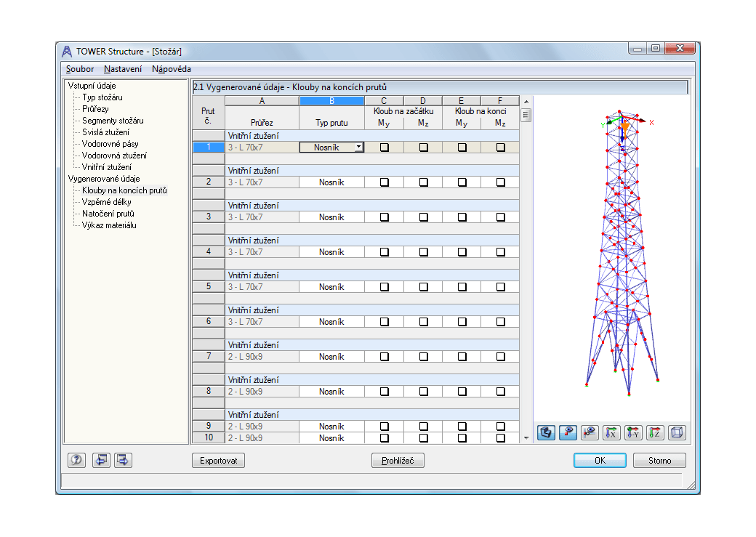Viewport: 756px width, 537px height.
Task: Enable end hinge Mz for member 2
Action: tap(500, 182)
